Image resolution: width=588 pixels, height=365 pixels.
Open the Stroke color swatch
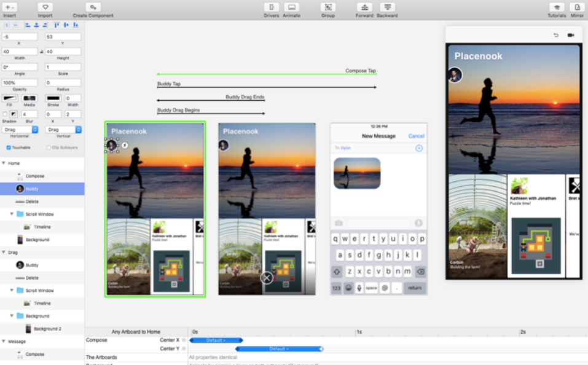(x=53, y=98)
